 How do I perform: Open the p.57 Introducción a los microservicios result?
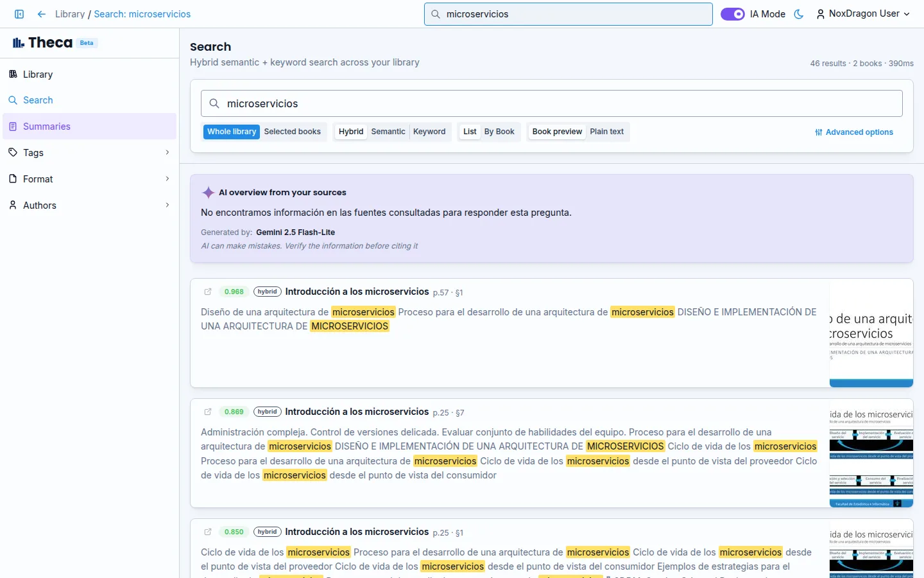pos(357,292)
